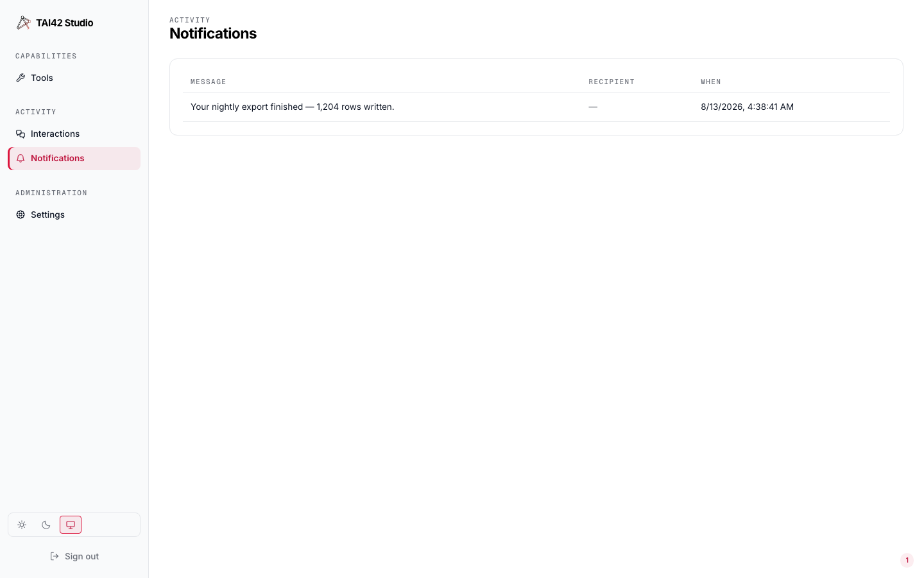This screenshot has width=924, height=578.
Task: Click the red badge showing 1
Action: pyautogui.click(x=907, y=560)
